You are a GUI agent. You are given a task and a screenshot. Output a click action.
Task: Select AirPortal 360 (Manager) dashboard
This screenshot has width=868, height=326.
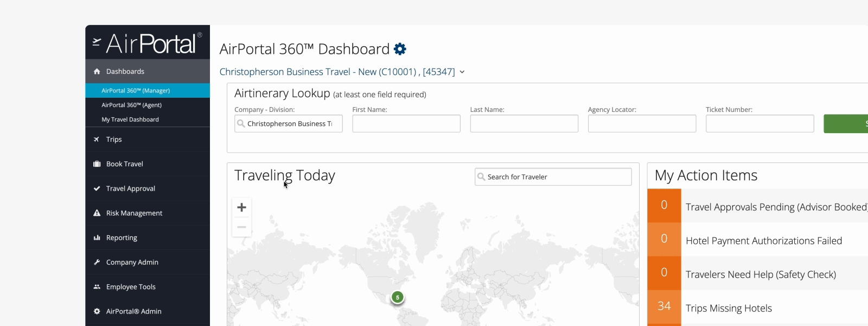point(148,90)
